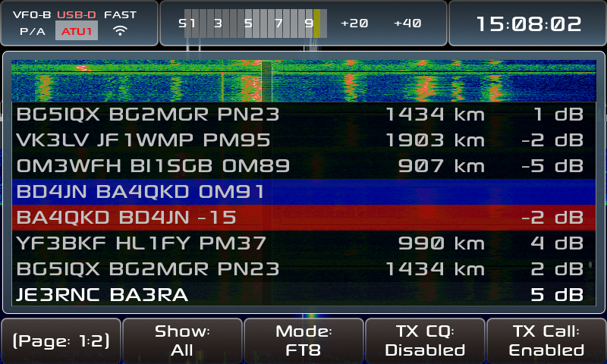Viewport: 607px width, 364px height.
Task: Toggle TX Call Enabled button
Action: pos(546,341)
